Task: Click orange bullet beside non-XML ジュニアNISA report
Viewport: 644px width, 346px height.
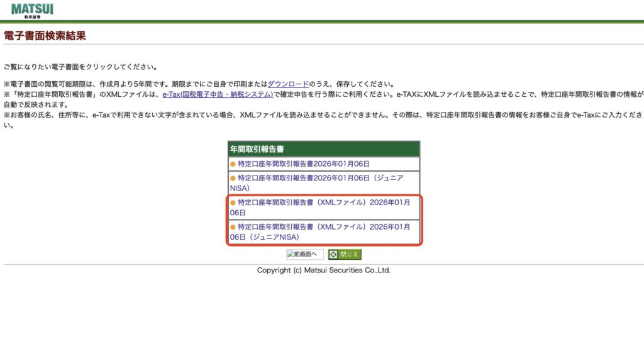Action: coord(233,178)
